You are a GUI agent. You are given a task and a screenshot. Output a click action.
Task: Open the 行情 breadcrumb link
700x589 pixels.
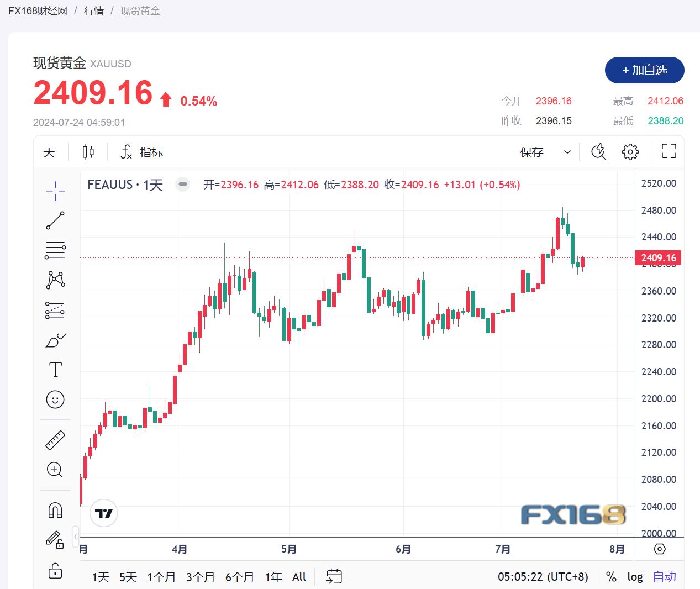pyautogui.click(x=94, y=11)
